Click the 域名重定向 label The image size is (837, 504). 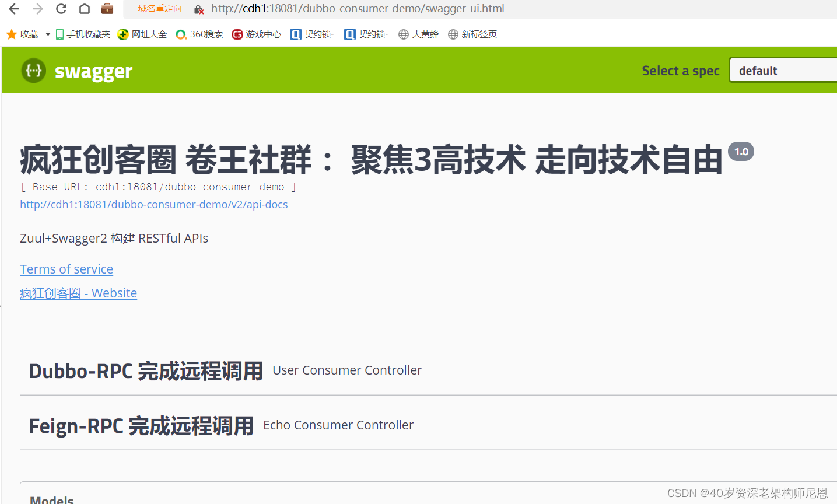tap(160, 9)
